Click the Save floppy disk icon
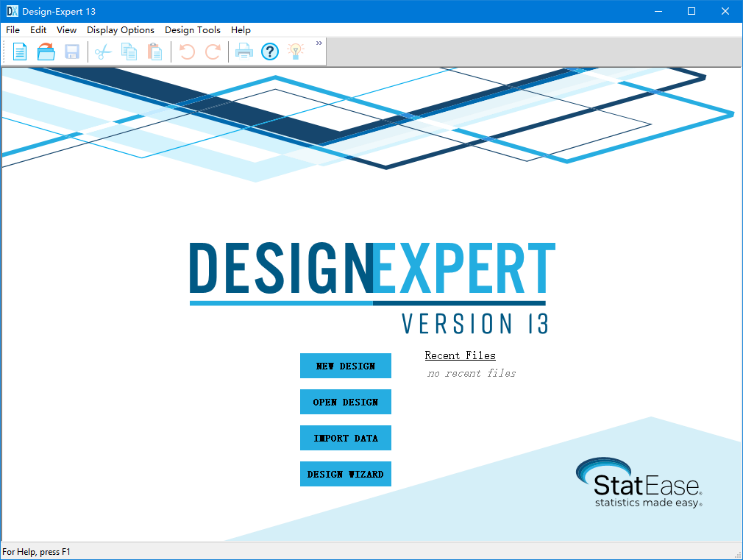This screenshot has height=560, width=743. coord(72,52)
